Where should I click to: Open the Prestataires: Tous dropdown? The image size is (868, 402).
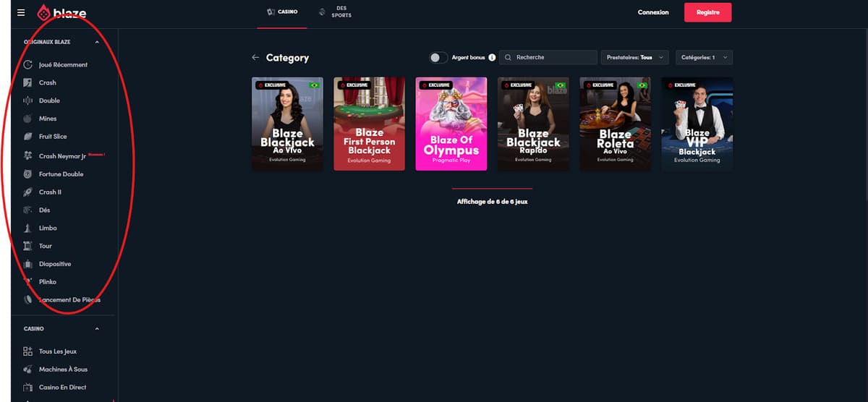coord(635,57)
